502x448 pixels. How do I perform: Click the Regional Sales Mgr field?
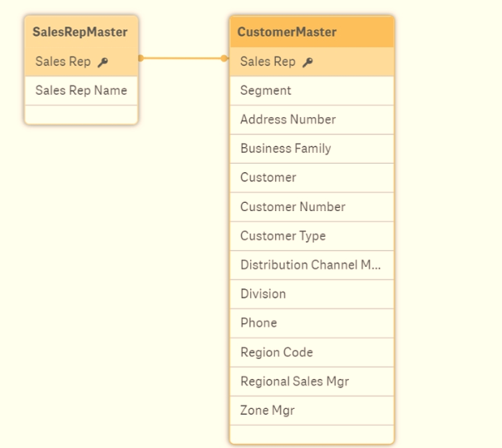[294, 382]
